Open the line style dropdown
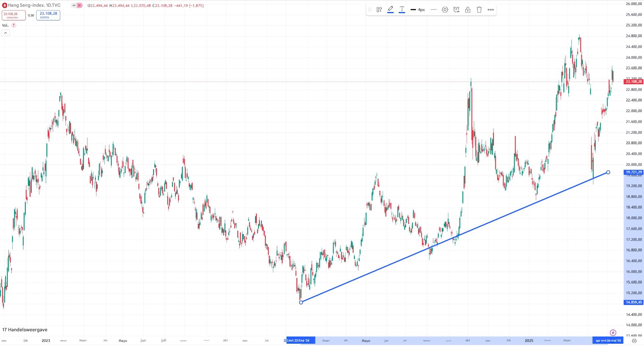 (433, 10)
